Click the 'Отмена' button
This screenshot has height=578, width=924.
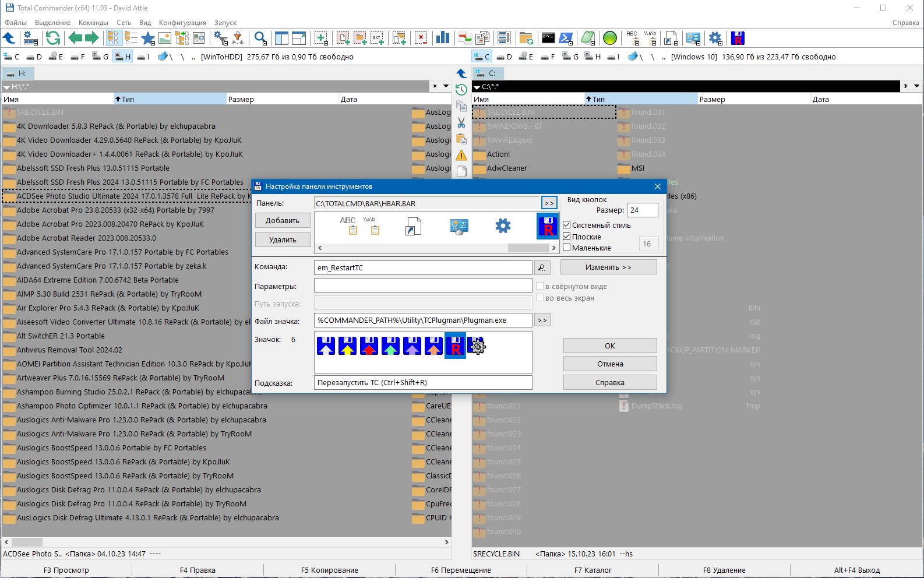click(x=609, y=364)
